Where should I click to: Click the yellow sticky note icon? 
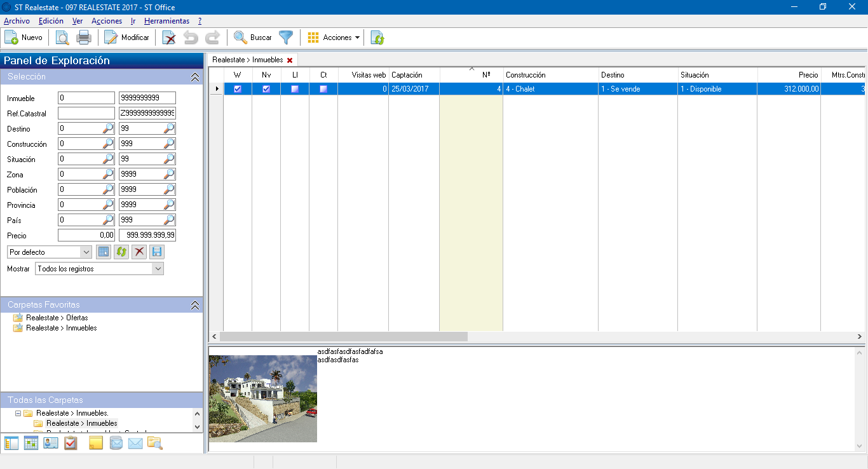click(95, 443)
